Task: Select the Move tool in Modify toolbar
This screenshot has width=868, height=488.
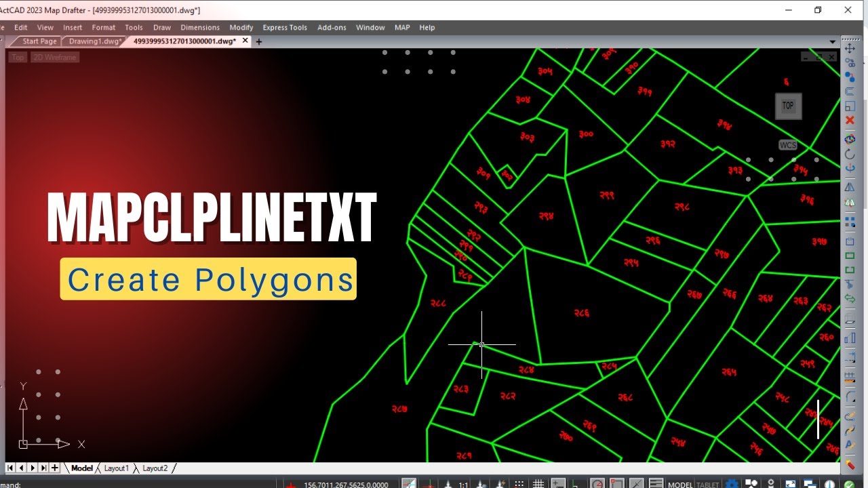Action: [x=850, y=48]
